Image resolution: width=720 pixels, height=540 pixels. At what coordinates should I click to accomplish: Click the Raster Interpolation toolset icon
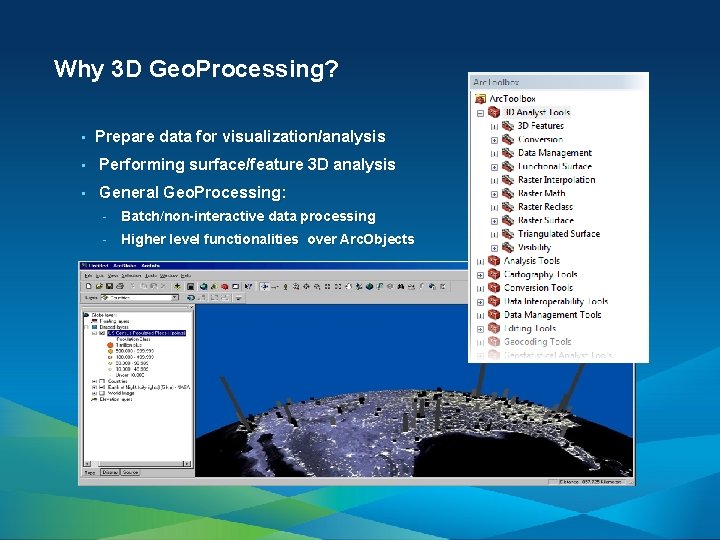pos(507,180)
